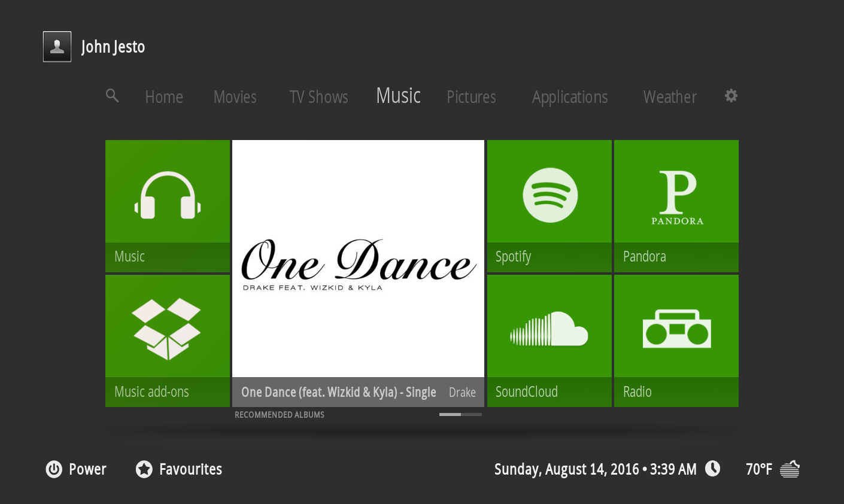The width and height of the screenshot is (844, 504).
Task: Open the One Dance album cover
Action: (358, 259)
